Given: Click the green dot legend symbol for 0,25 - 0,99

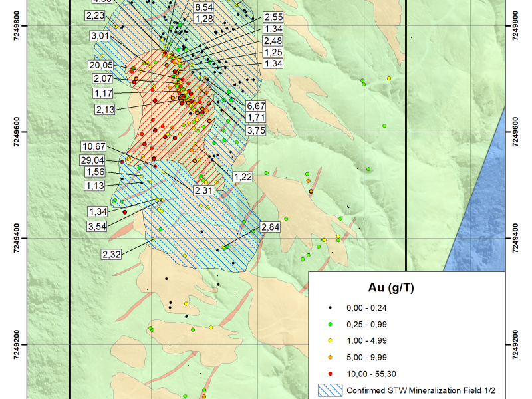Looking at the screenshot, I should click(x=330, y=325).
